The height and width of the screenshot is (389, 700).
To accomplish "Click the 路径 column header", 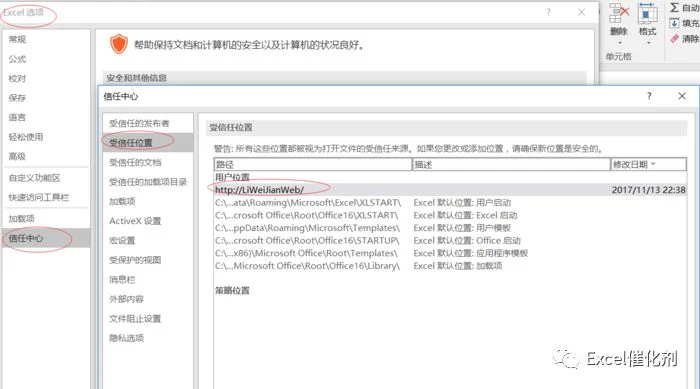I will click(x=313, y=164).
